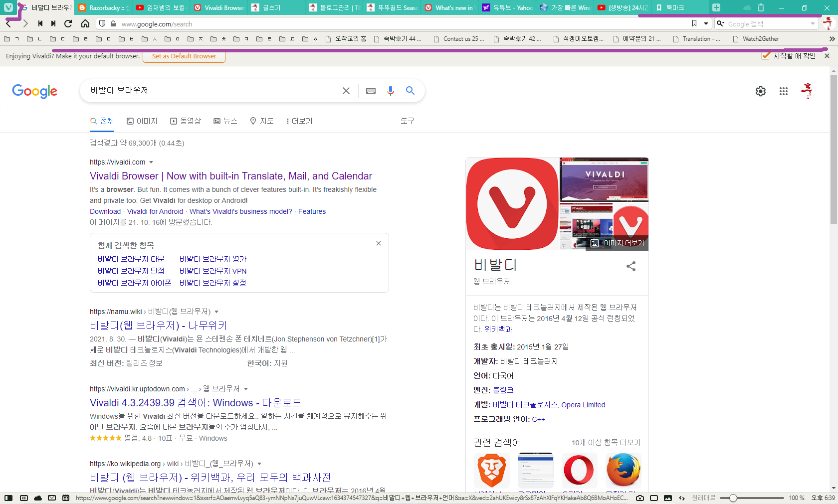Viewport: 838px width, 504px height.
Task: Start voice search with microphone
Action: (x=391, y=91)
